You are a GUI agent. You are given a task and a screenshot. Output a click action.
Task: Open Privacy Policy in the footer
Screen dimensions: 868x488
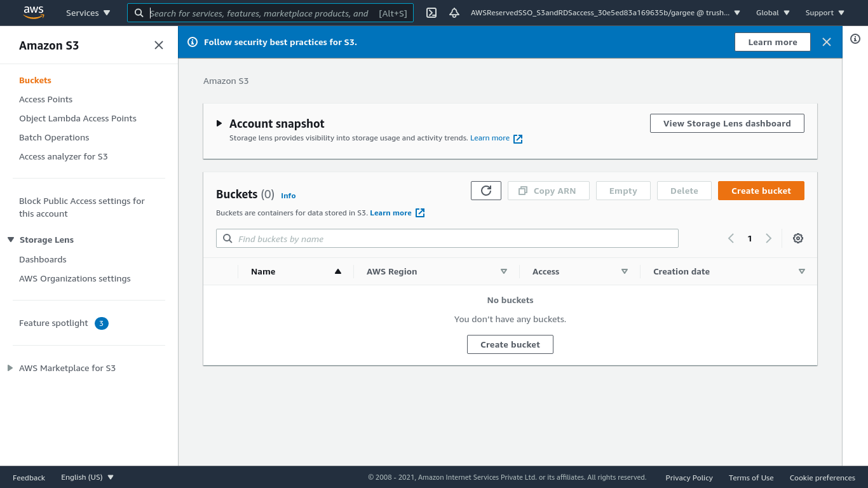pos(689,478)
